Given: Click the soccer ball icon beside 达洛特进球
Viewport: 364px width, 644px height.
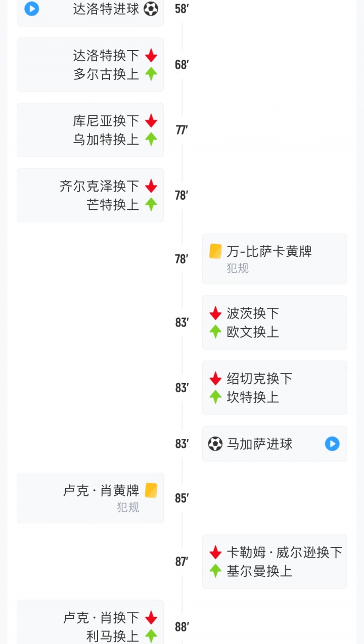Looking at the screenshot, I should 151,9.
